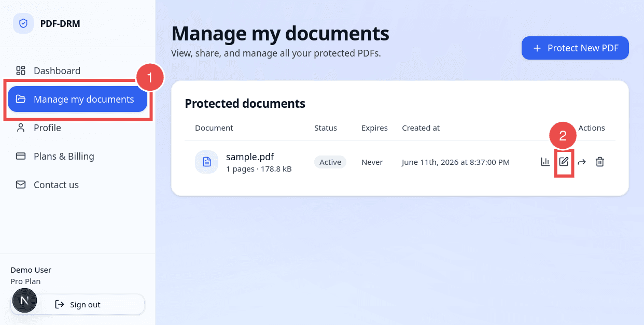Click the sample.pdf file name
This screenshot has width=644, height=325.
click(250, 157)
